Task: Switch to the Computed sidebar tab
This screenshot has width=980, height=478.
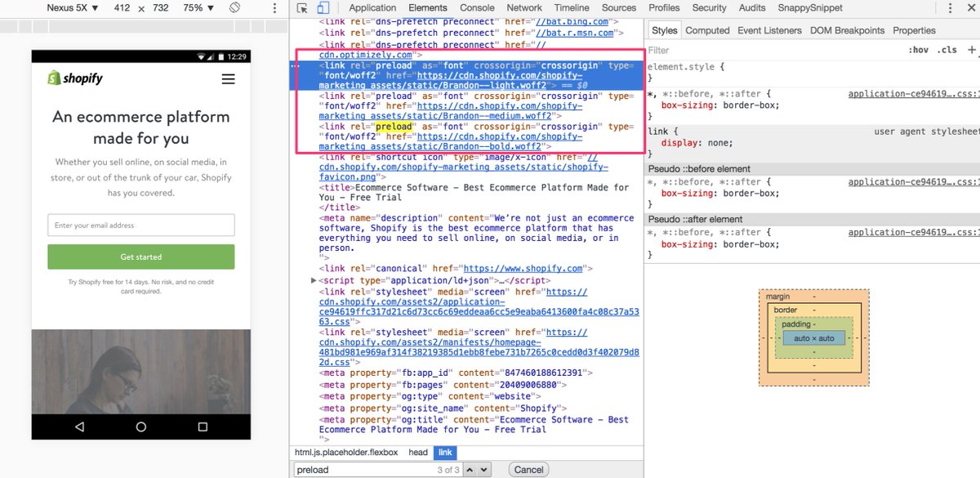Action: pos(707,30)
